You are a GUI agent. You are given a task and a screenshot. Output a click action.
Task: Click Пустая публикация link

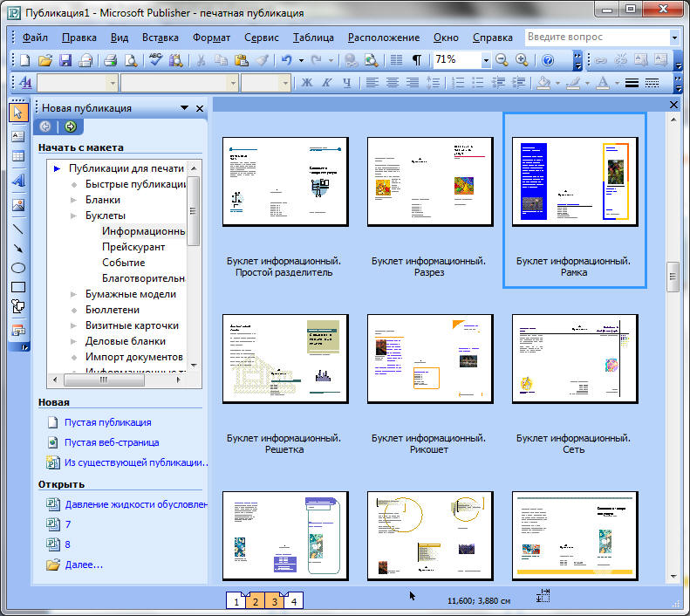coord(108,422)
